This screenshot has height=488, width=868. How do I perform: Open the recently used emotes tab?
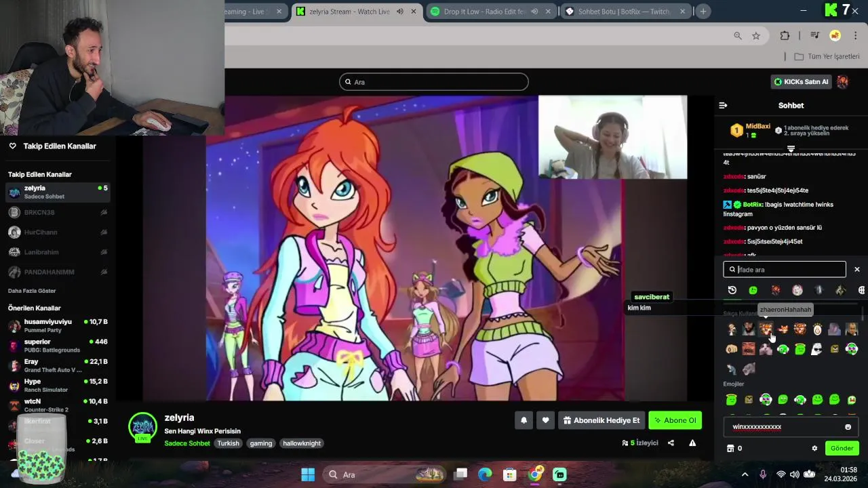732,290
